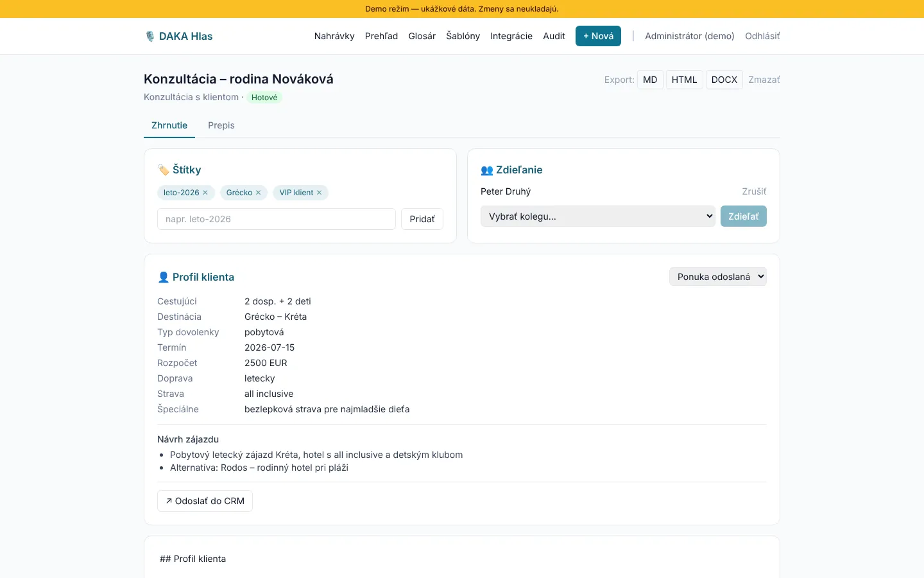
Task: Click the DAKA Hlas brand name
Action: pyautogui.click(x=185, y=36)
